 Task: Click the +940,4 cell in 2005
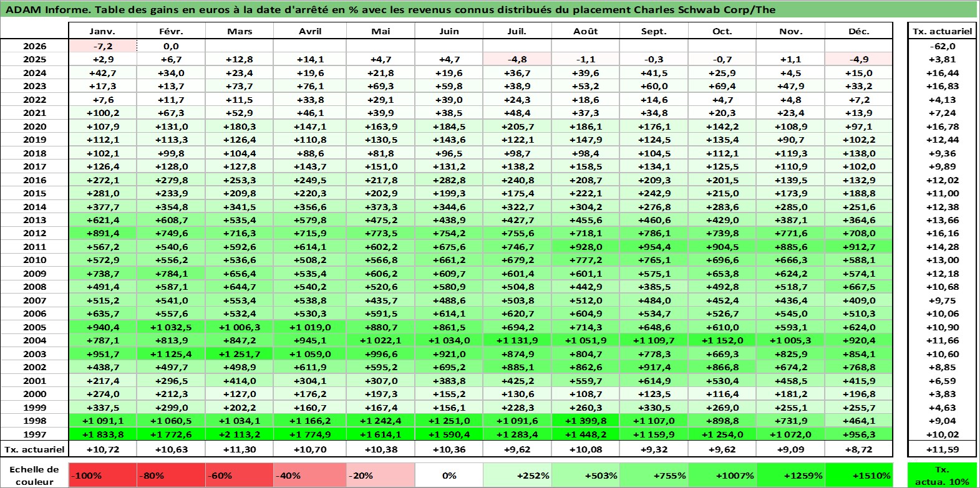[102, 327]
